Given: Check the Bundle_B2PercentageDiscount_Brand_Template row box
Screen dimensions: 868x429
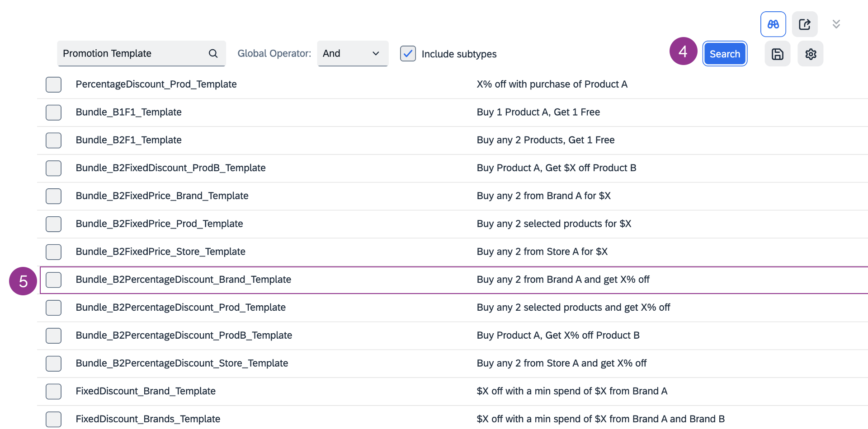Looking at the screenshot, I should [53, 280].
